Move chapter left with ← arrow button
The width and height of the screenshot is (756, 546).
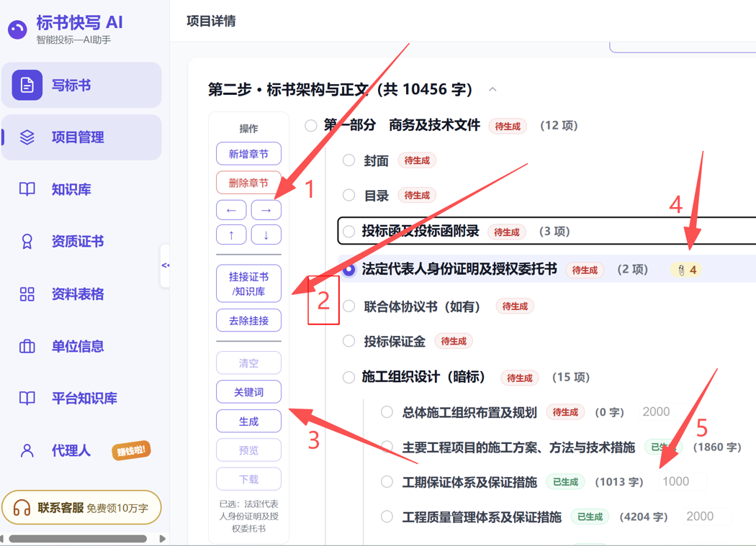pyautogui.click(x=231, y=210)
